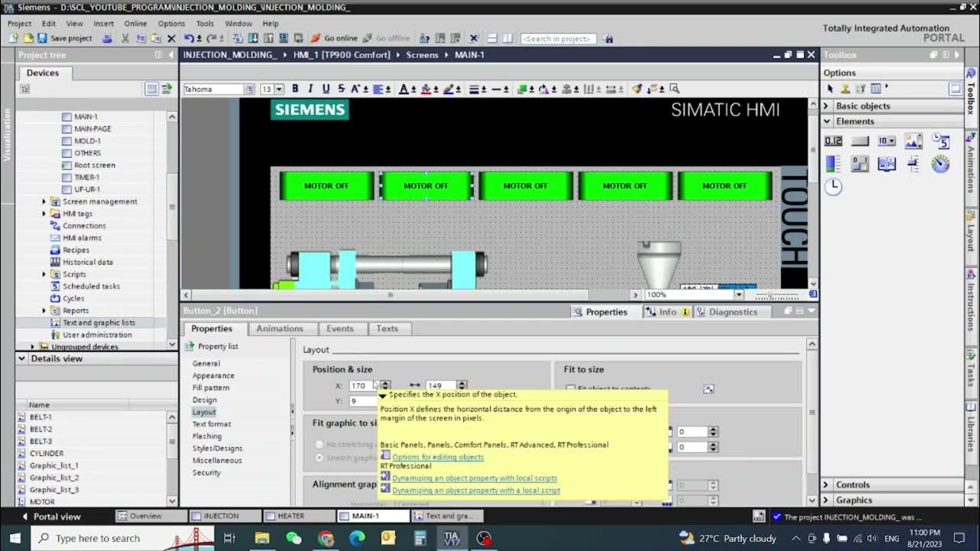The width and height of the screenshot is (980, 551).
Task: Open Chrome from the taskbar
Action: point(326,539)
